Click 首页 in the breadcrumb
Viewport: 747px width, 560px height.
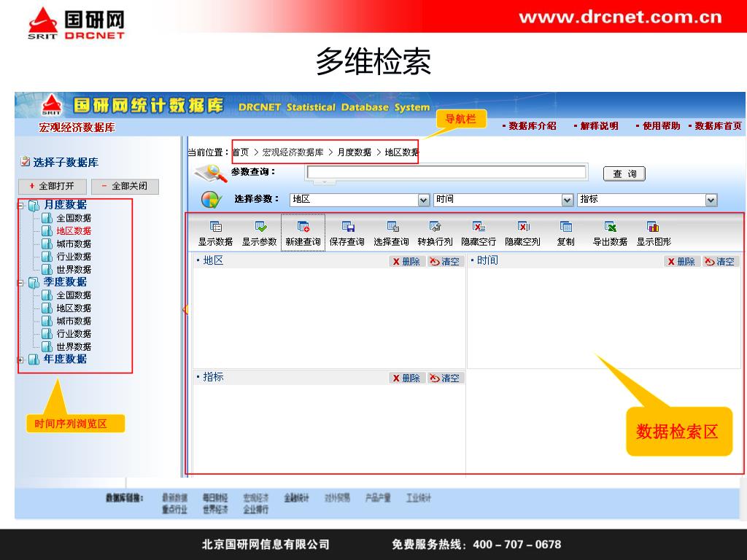point(241,152)
